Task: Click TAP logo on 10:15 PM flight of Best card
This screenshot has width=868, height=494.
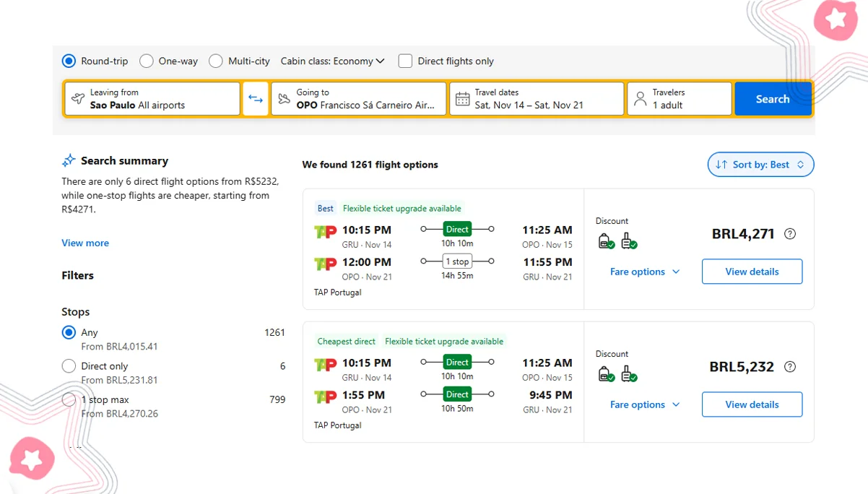Action: (x=325, y=232)
